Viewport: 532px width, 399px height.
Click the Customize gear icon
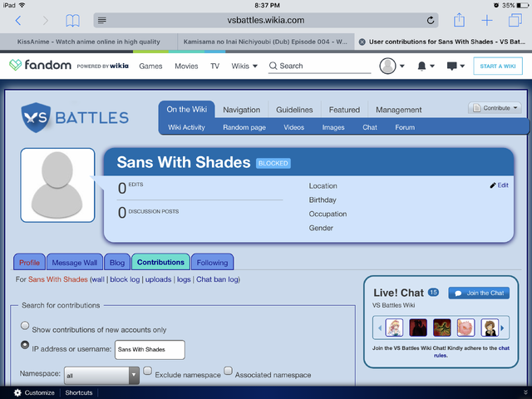point(17,392)
